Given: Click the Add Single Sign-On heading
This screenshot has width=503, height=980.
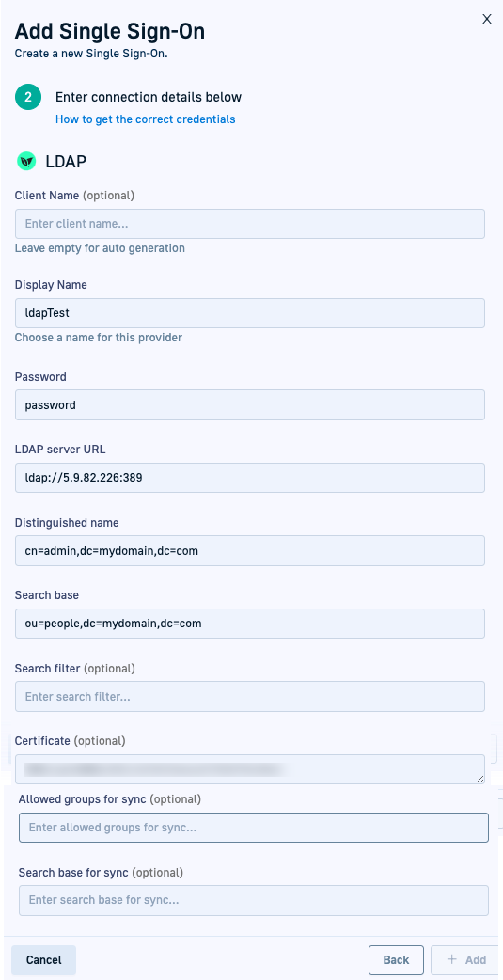Looking at the screenshot, I should tap(110, 31).
